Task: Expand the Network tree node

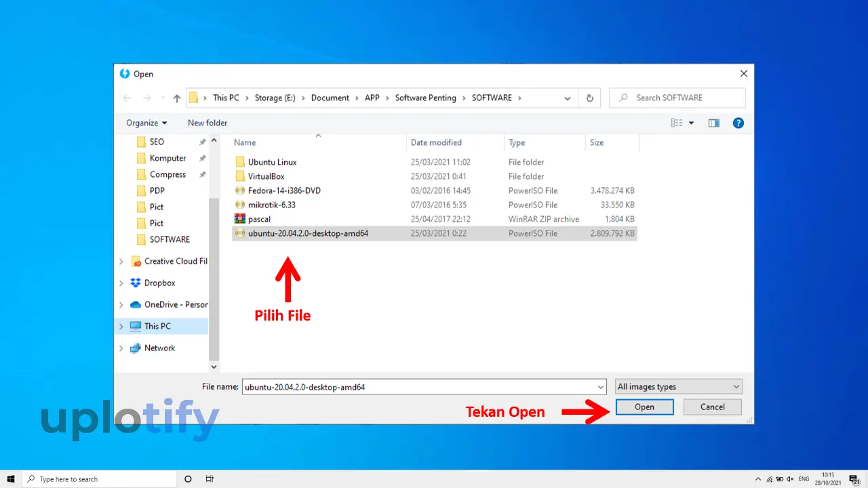Action: 121,348
